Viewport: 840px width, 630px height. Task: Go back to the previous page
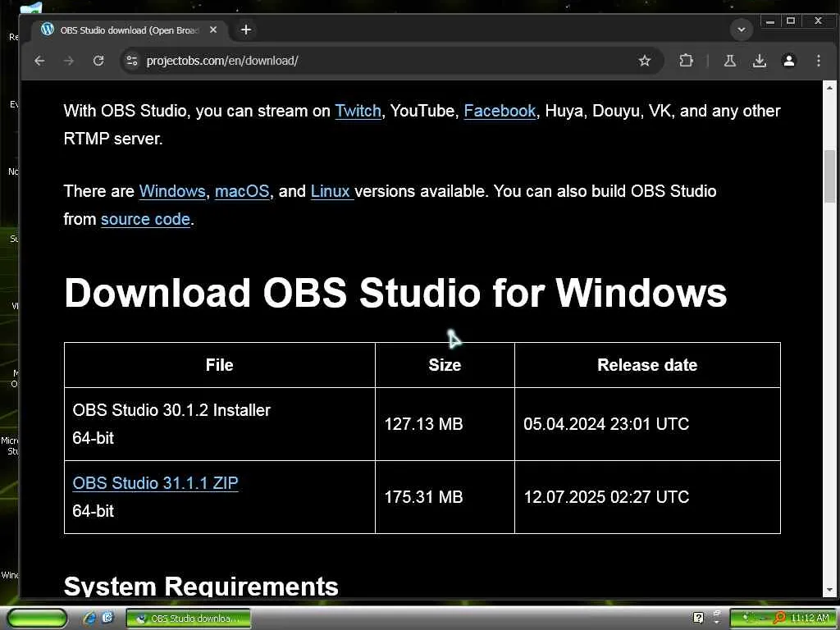pos(39,61)
